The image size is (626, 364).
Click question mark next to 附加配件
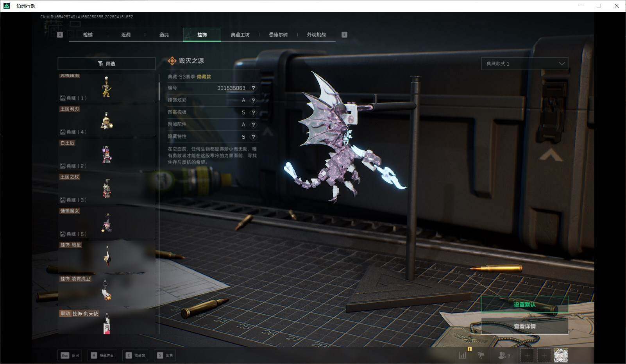pyautogui.click(x=253, y=125)
